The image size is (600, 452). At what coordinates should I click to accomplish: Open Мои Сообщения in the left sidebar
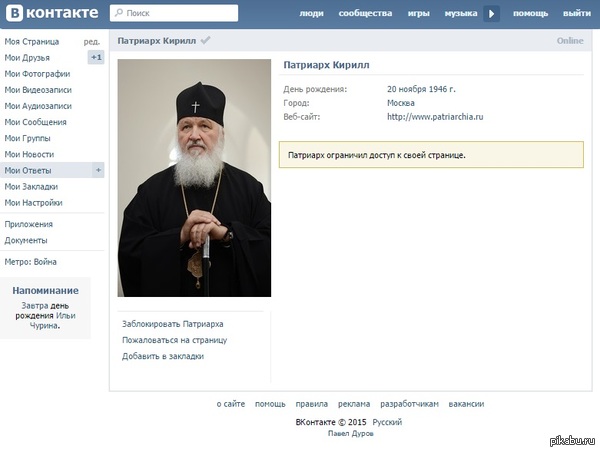tap(35, 122)
